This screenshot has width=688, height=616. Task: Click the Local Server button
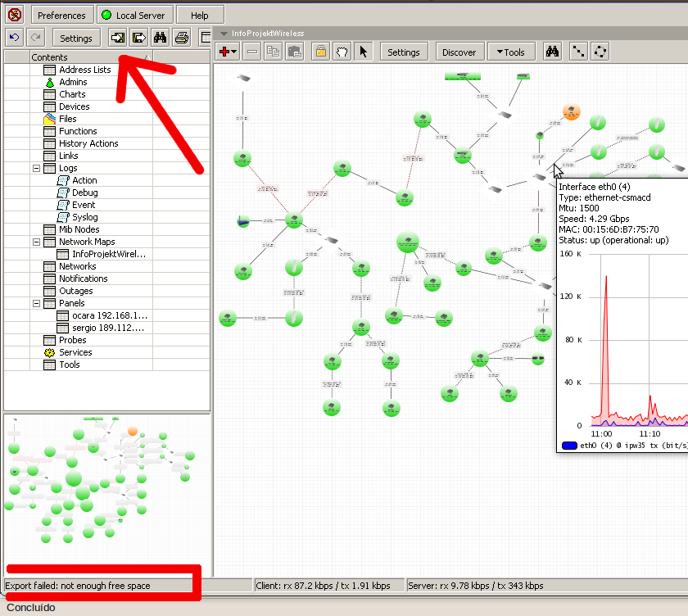pos(134,15)
